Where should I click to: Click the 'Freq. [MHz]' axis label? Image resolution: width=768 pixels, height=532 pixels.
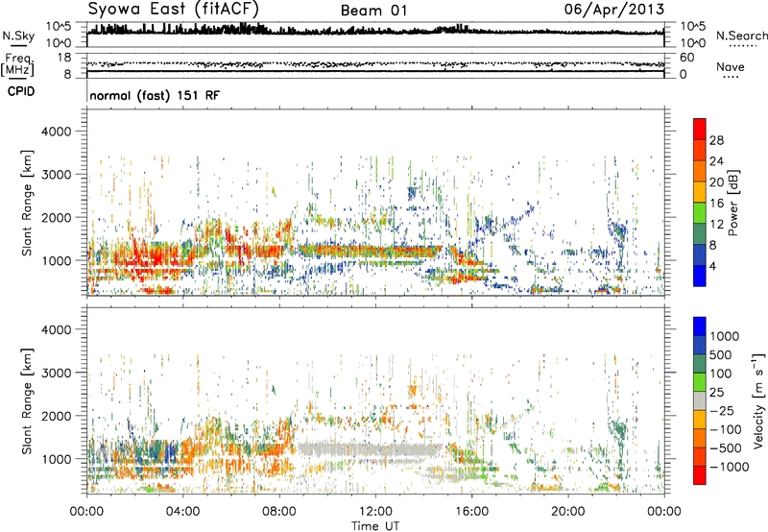(17, 65)
